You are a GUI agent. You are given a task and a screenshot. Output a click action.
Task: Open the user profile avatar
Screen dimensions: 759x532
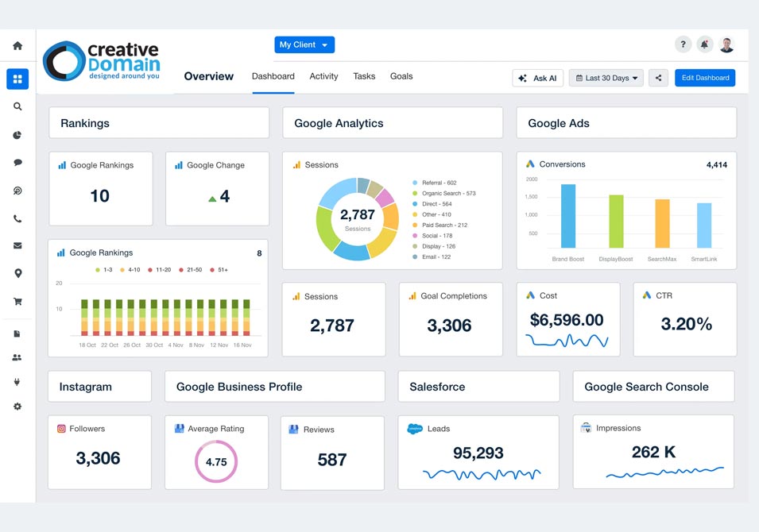pyautogui.click(x=726, y=44)
